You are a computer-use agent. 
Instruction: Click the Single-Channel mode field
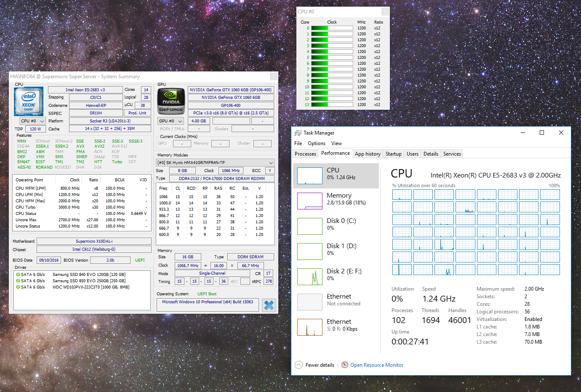click(212, 273)
